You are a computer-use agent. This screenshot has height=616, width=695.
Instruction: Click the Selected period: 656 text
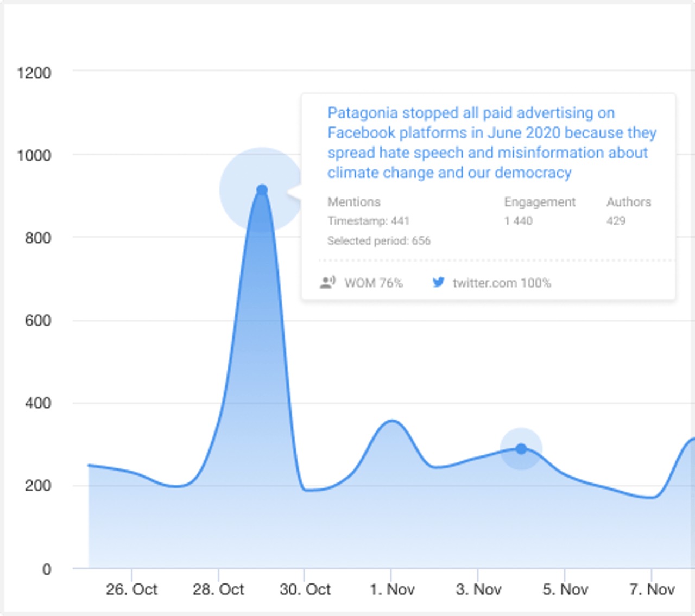(379, 241)
